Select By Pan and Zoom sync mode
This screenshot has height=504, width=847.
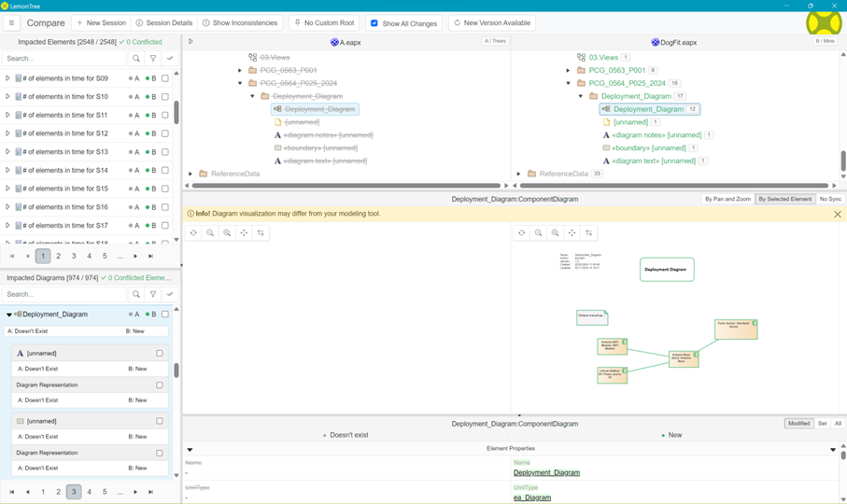pyautogui.click(x=727, y=199)
